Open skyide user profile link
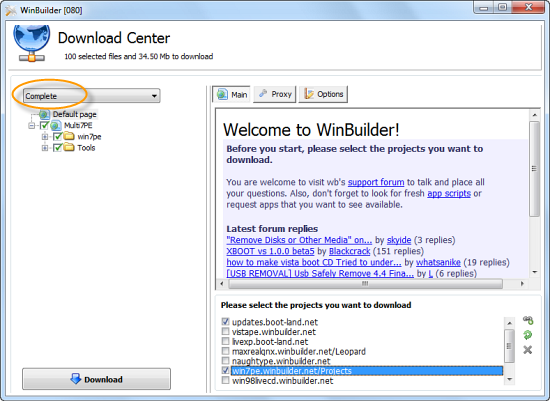The image size is (550, 401). (x=399, y=240)
